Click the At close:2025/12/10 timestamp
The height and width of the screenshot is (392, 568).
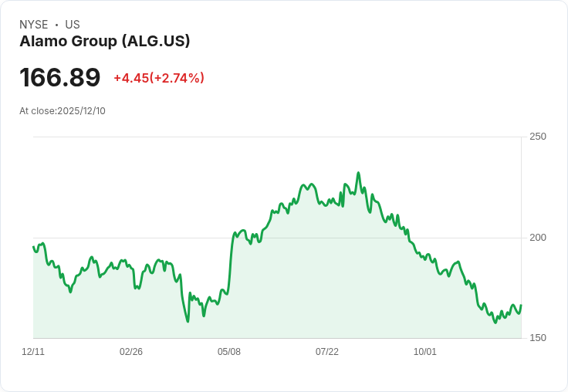63,111
